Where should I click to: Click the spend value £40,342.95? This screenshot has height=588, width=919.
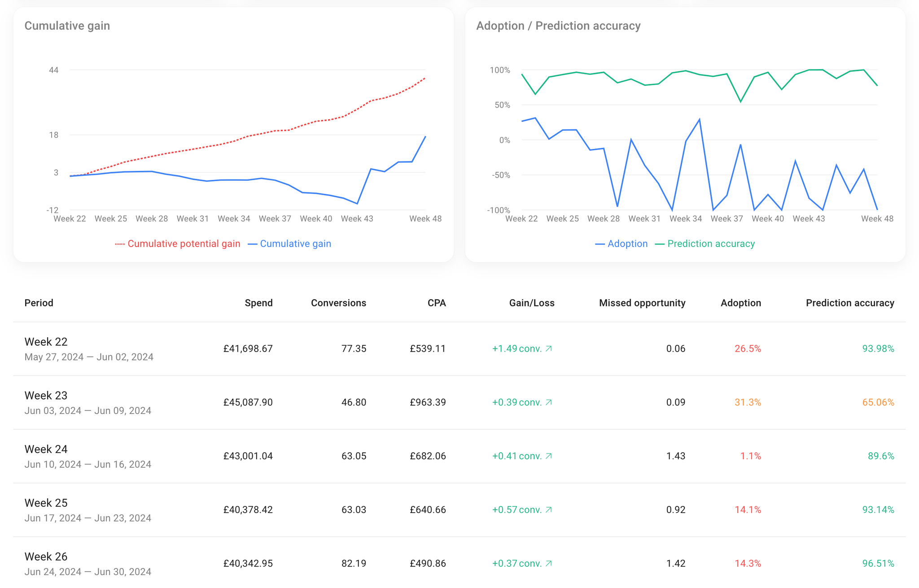point(248,563)
